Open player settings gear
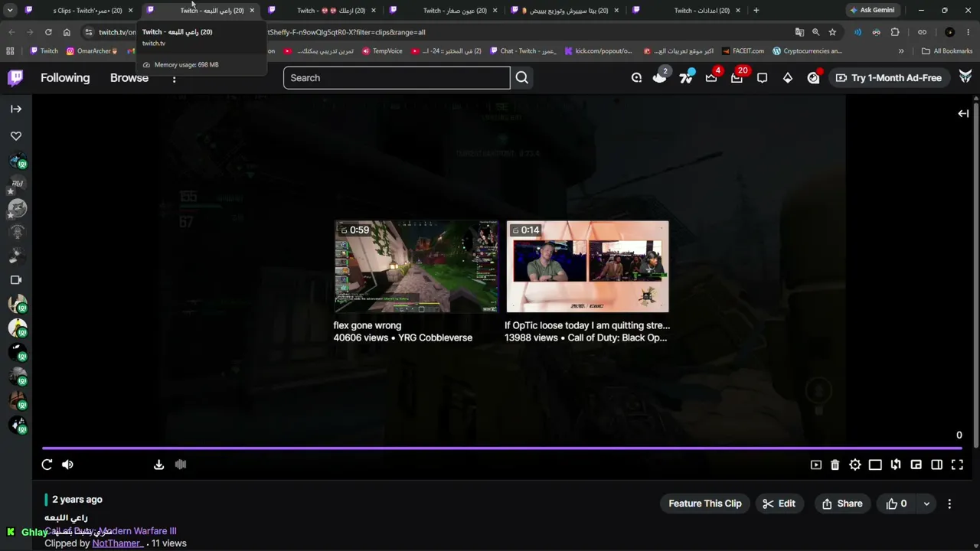Image resolution: width=980 pixels, height=551 pixels. tap(855, 465)
